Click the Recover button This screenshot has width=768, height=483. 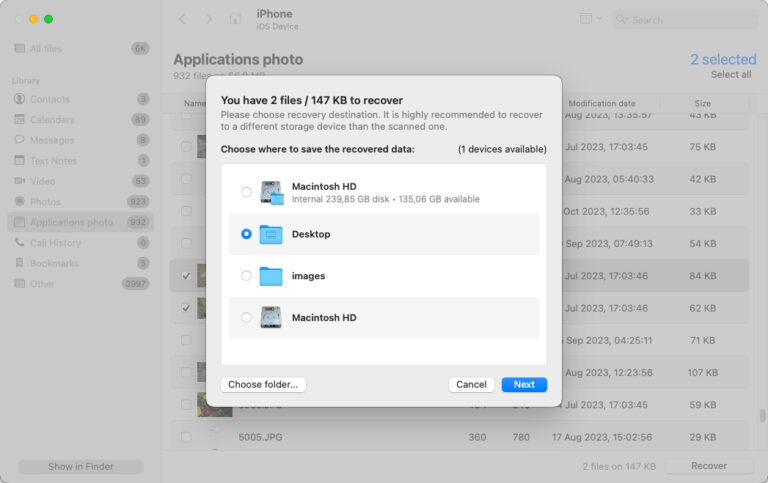pos(709,466)
